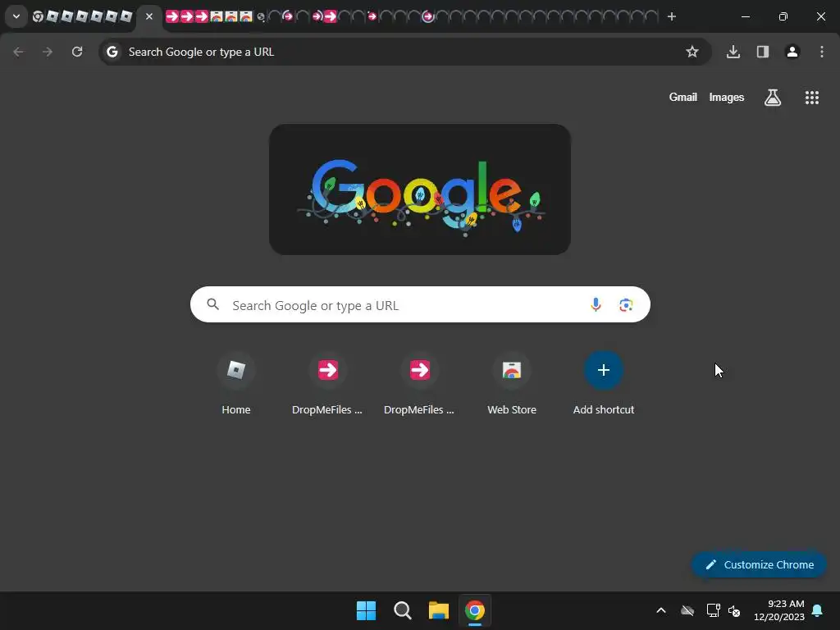Open Chrome's three-dot menu
This screenshot has height=630, width=840.
coord(822,52)
